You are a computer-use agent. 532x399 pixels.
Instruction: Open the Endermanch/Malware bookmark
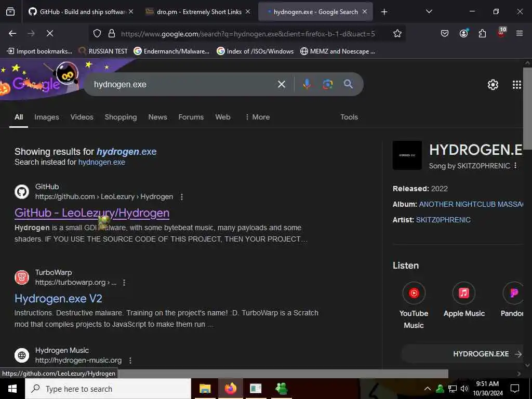[171, 51]
